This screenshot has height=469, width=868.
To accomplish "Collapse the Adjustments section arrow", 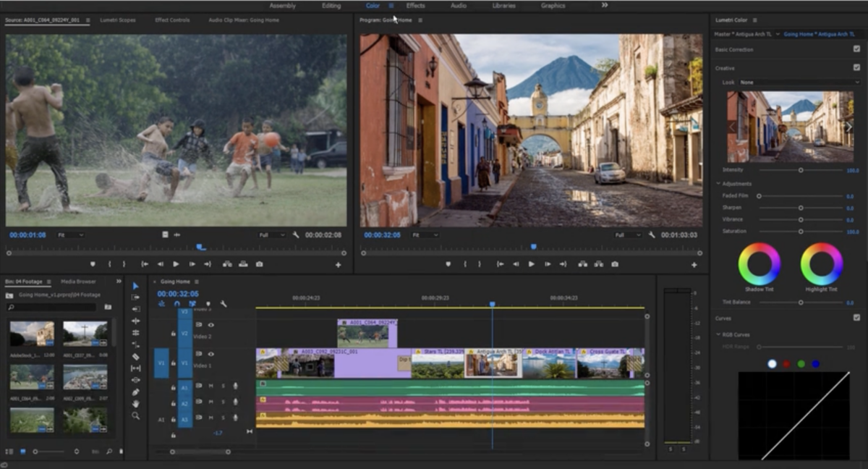I will click(718, 184).
